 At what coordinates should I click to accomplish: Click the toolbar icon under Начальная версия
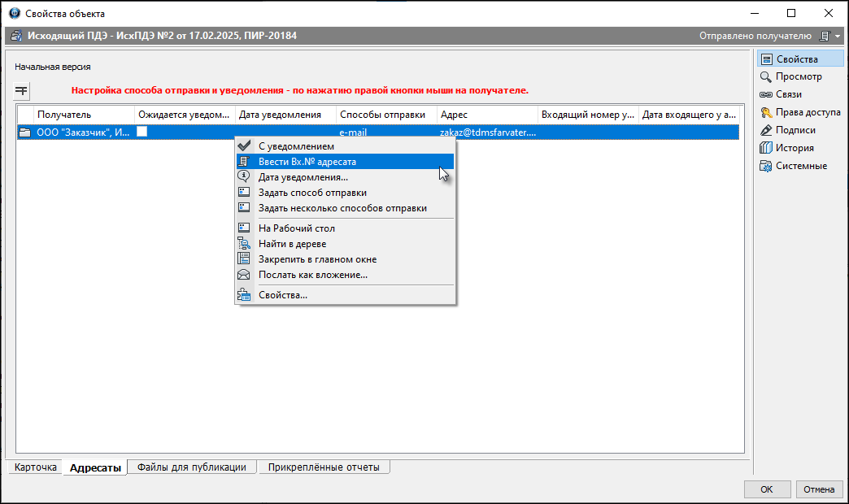(21, 90)
